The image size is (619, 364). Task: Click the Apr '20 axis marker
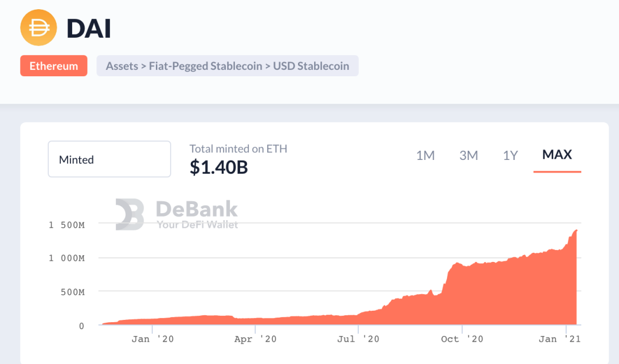(255, 339)
